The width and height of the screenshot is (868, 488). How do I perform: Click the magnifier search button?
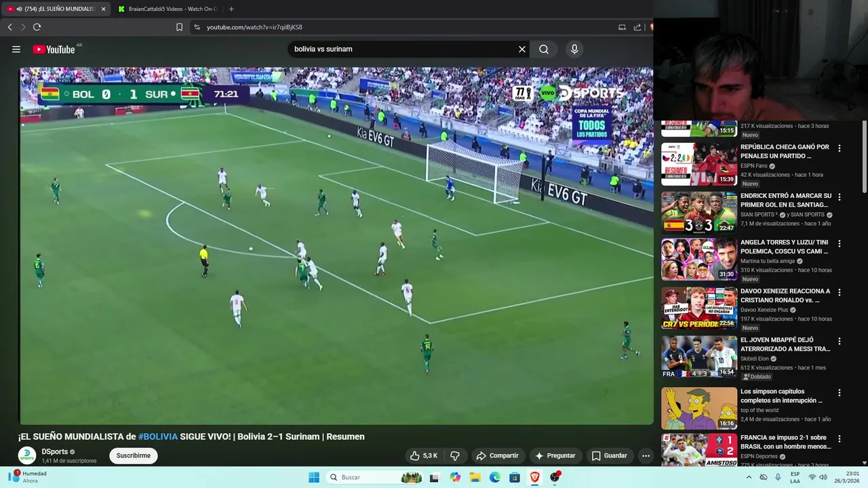click(544, 49)
